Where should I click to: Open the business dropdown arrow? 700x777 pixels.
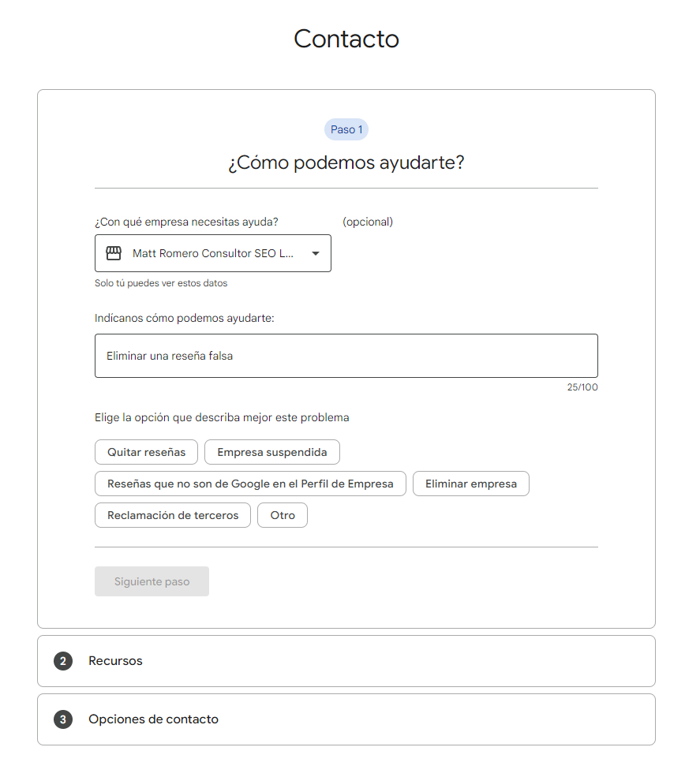coord(316,253)
